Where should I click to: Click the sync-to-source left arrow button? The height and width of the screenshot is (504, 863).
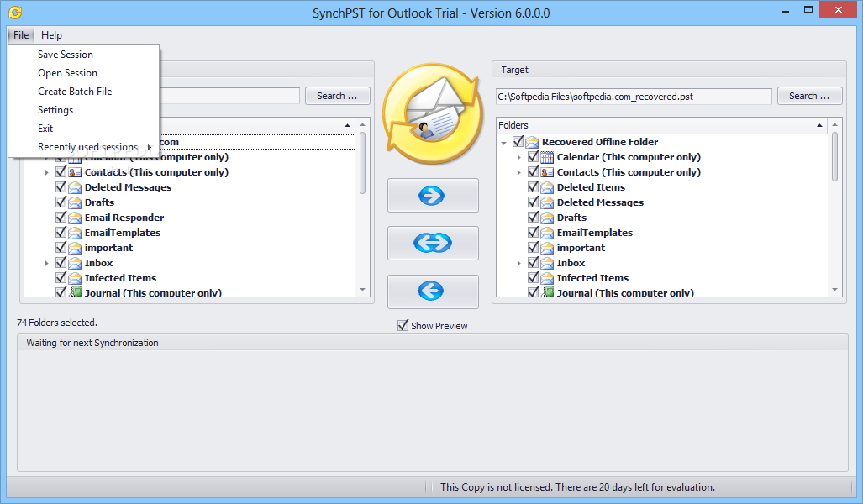tap(433, 291)
